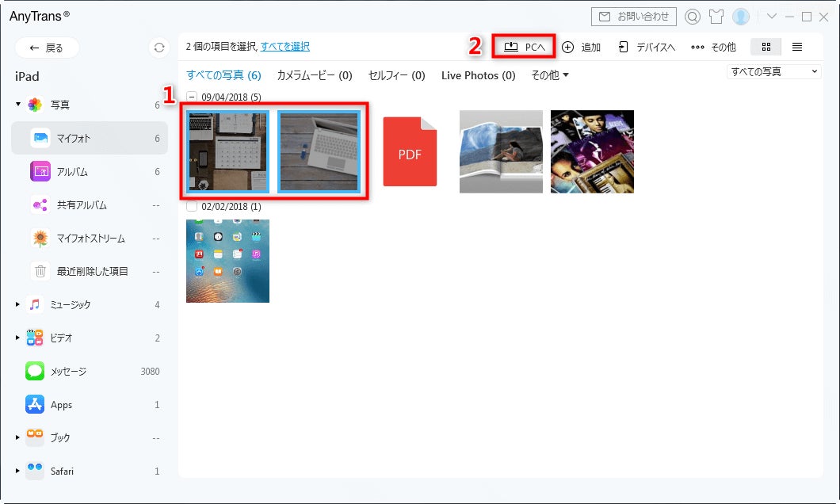
Task: Go back with the 戻る button
Action: (x=47, y=48)
